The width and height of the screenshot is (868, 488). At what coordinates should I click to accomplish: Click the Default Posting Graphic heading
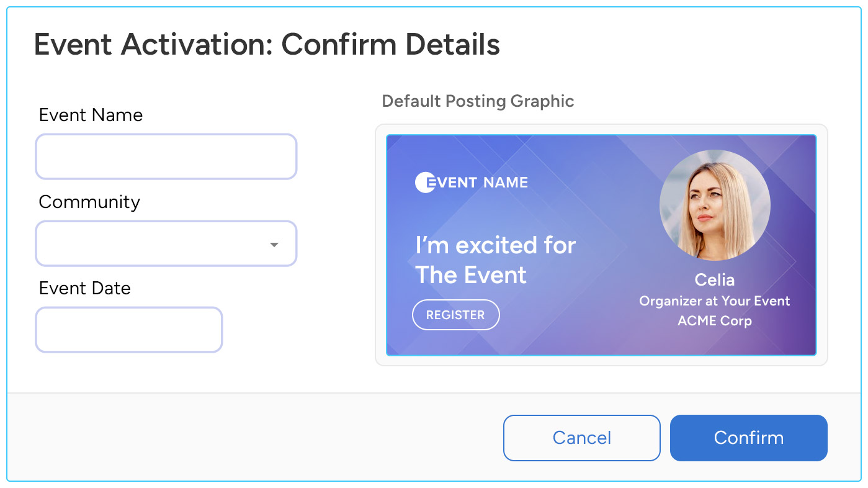pyautogui.click(x=478, y=101)
